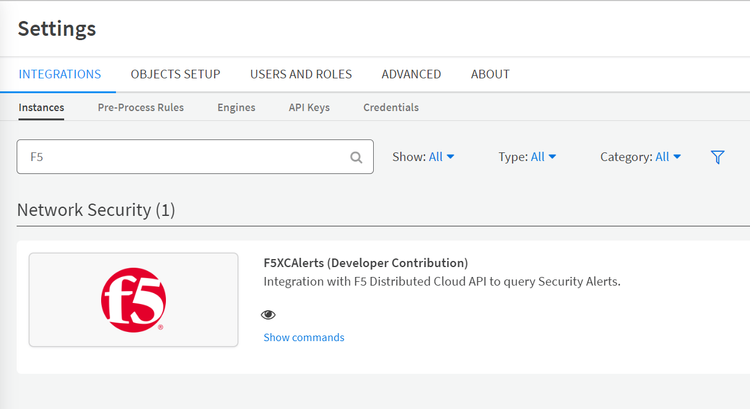This screenshot has width=750, height=409.
Task: Open the Engines sub-tab
Action: 236,107
